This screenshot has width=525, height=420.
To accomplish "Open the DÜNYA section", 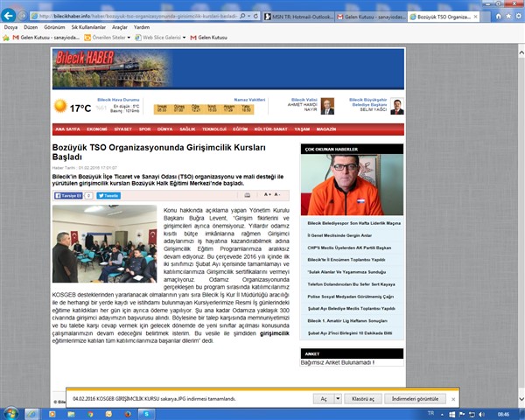I will 164,129.
